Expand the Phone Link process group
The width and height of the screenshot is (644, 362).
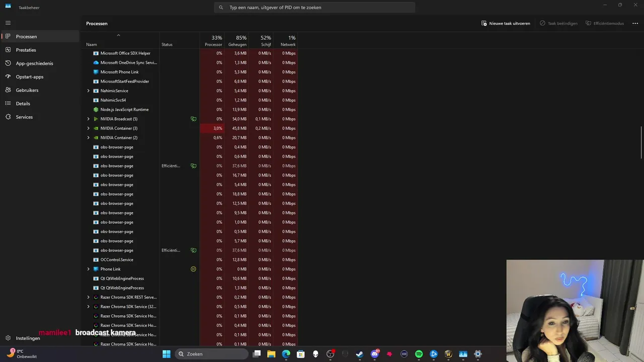pos(89,269)
